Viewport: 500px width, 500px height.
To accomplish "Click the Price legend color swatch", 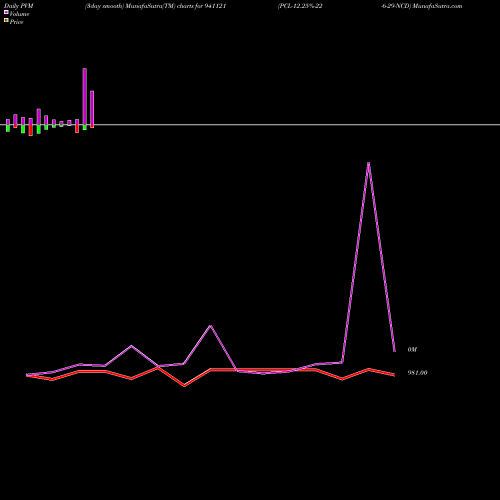I will point(6,21).
